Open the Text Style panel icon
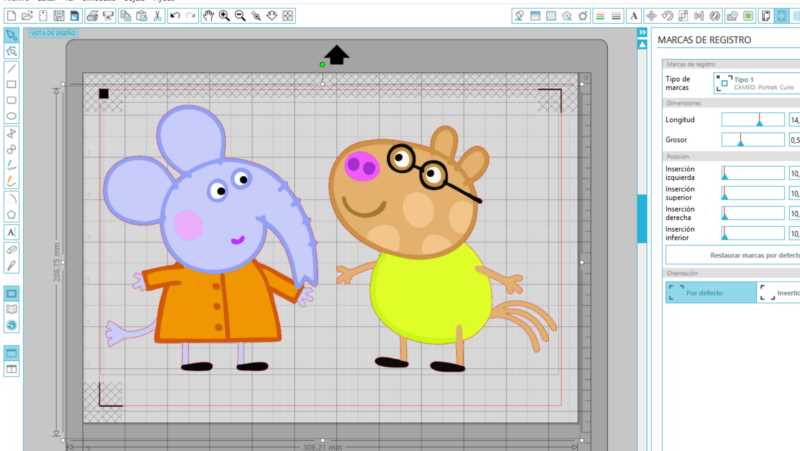Image resolution: width=800 pixels, height=451 pixels. (634, 16)
